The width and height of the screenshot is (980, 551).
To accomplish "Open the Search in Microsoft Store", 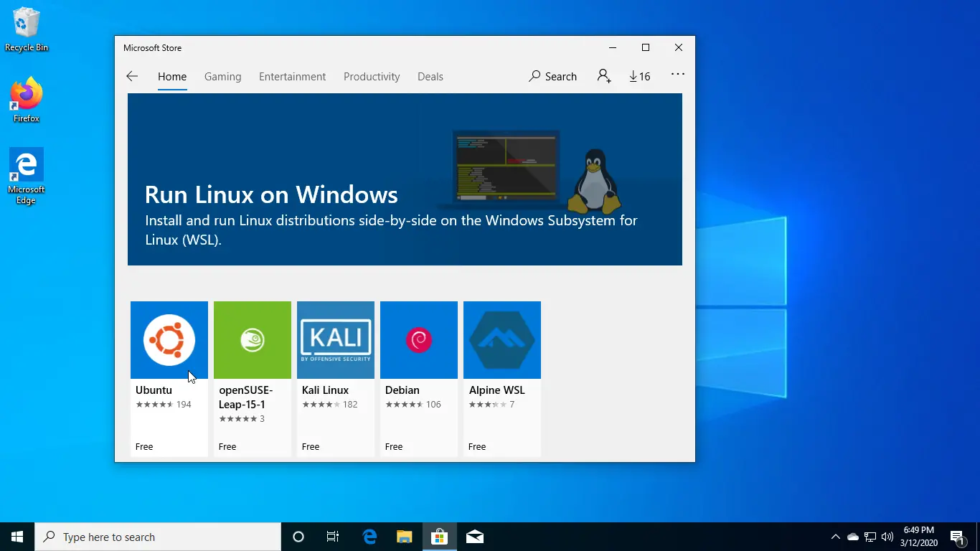I will (552, 76).
